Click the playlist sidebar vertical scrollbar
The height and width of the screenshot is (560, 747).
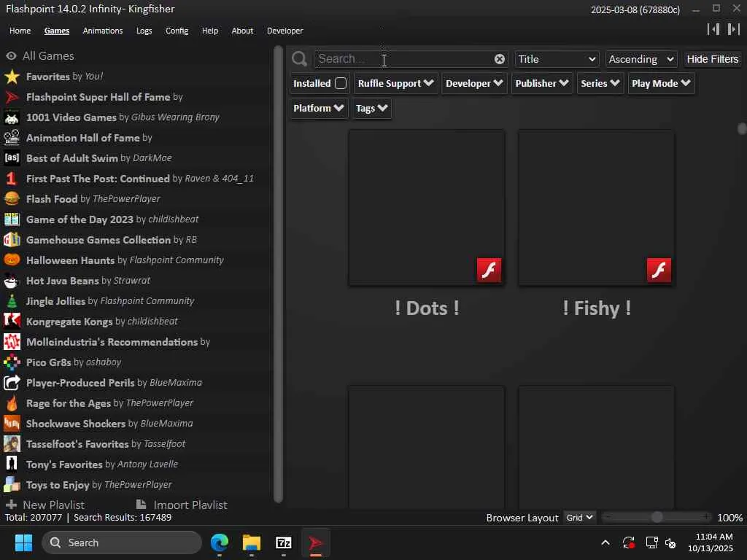(x=278, y=274)
